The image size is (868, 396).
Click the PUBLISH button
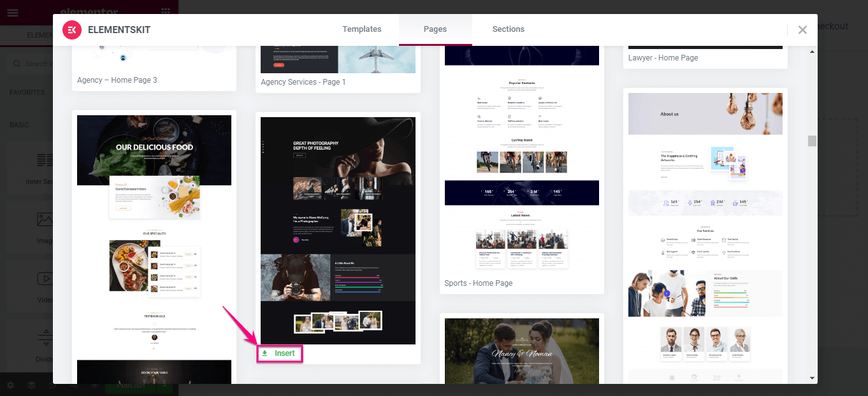131,385
